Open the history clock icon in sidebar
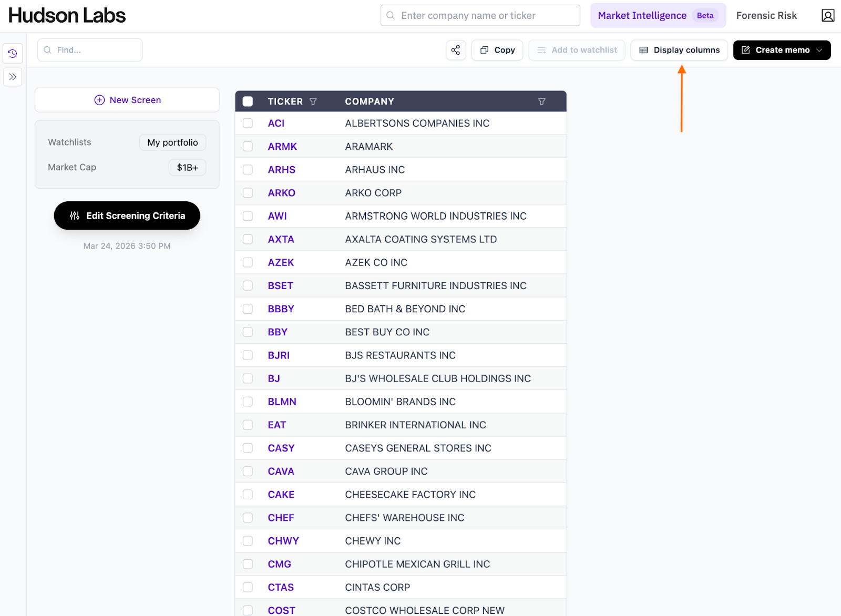The width and height of the screenshot is (841, 616). [13, 54]
